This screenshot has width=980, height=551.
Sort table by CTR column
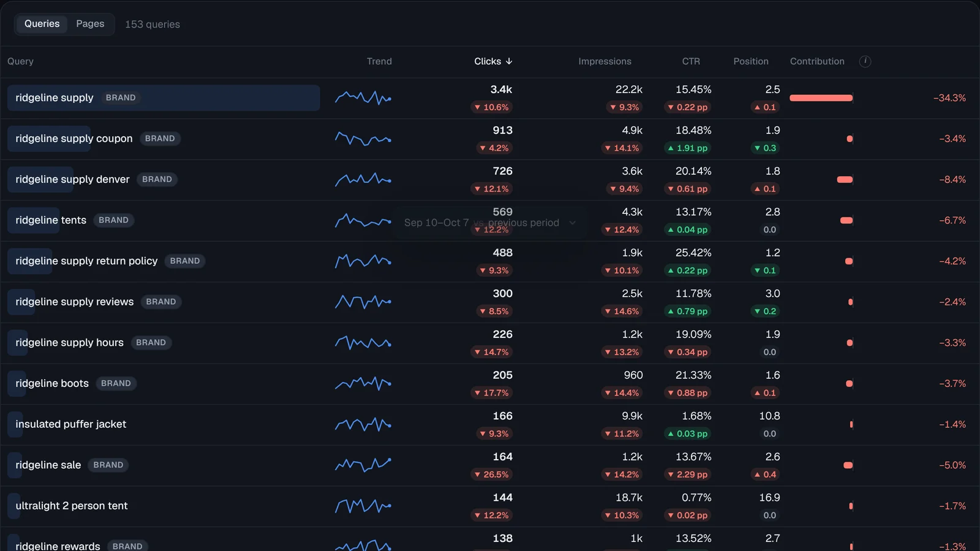691,61
